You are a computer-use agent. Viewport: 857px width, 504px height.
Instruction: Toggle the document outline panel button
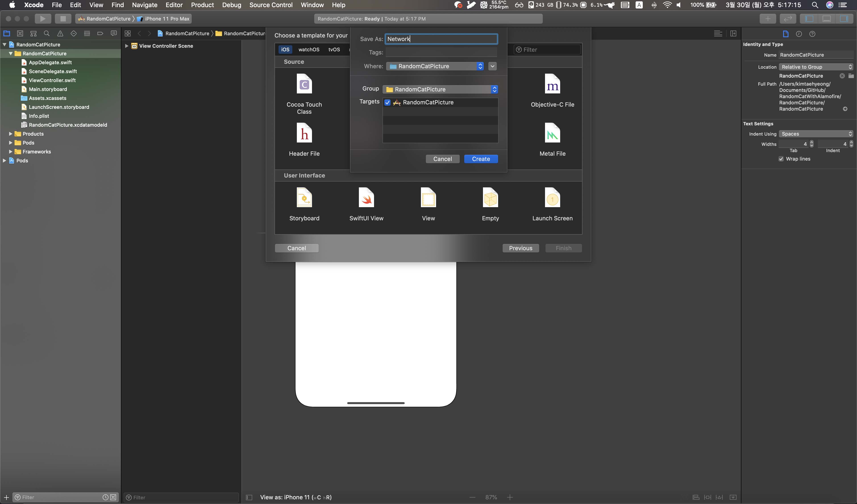point(249,497)
